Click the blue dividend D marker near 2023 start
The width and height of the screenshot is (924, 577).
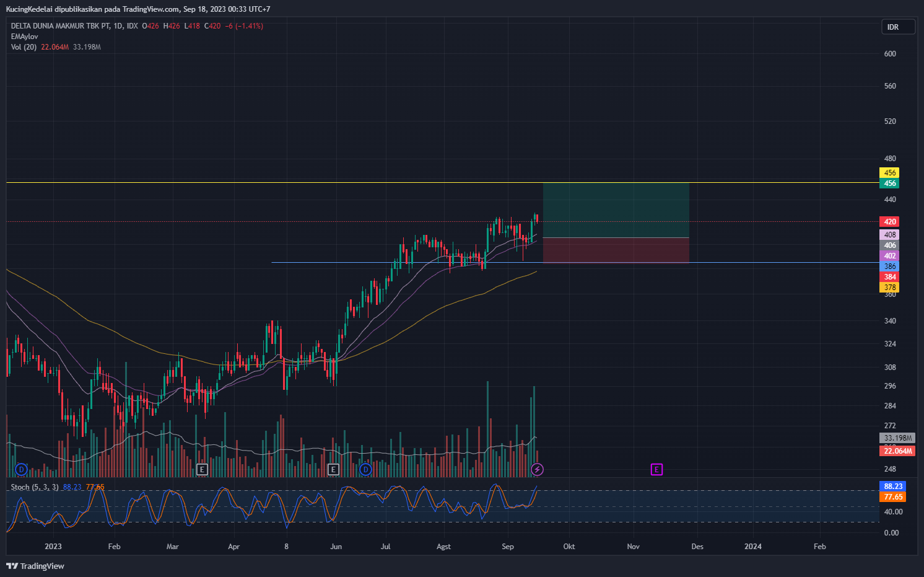coord(21,469)
